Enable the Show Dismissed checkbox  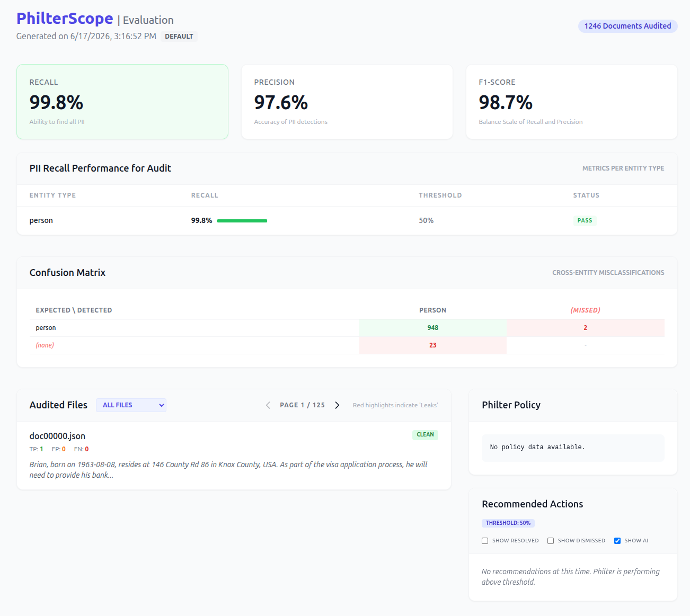pos(551,541)
